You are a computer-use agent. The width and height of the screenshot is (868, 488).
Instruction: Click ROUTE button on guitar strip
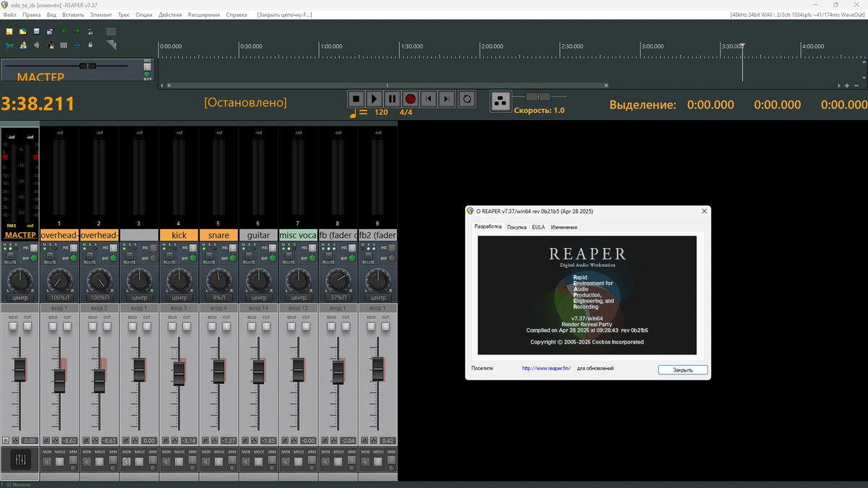[249, 257]
